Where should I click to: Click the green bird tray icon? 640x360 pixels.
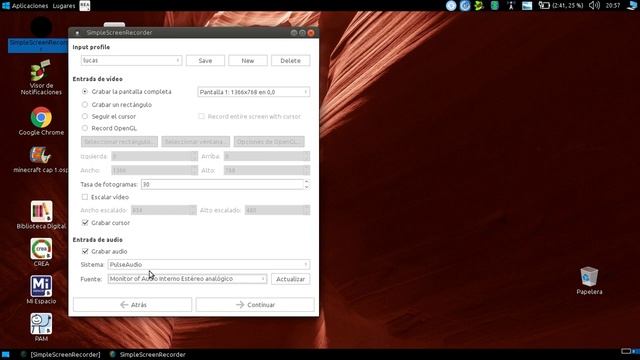pyautogui.click(x=479, y=5)
